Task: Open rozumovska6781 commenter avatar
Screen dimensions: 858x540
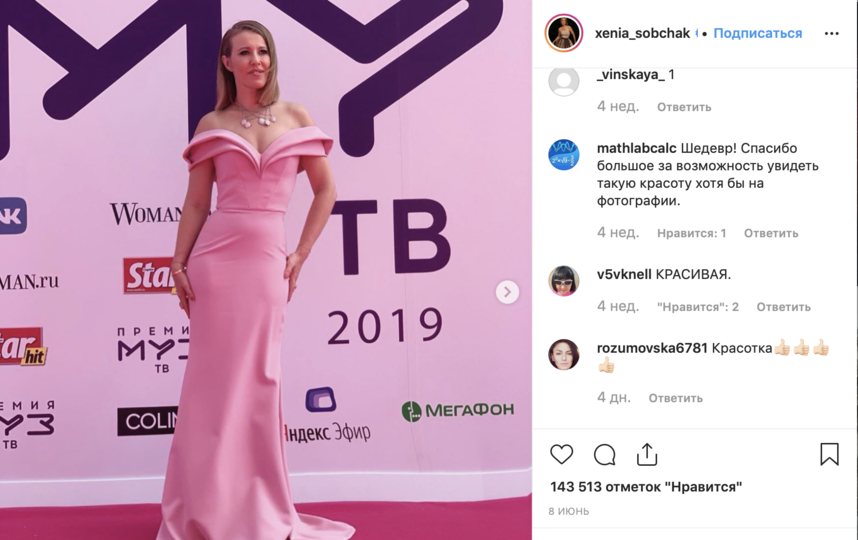Action: (564, 355)
